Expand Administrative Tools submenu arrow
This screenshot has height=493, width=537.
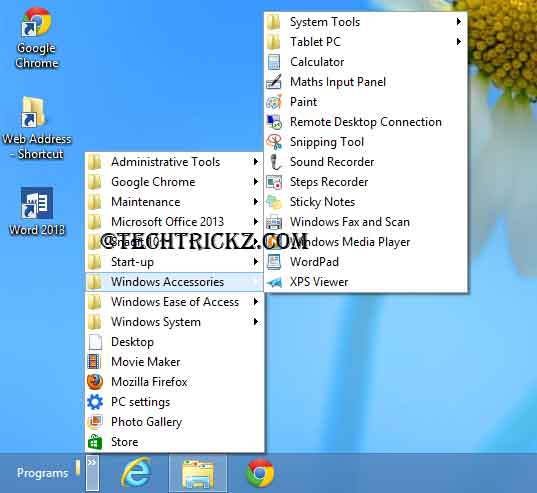255,162
